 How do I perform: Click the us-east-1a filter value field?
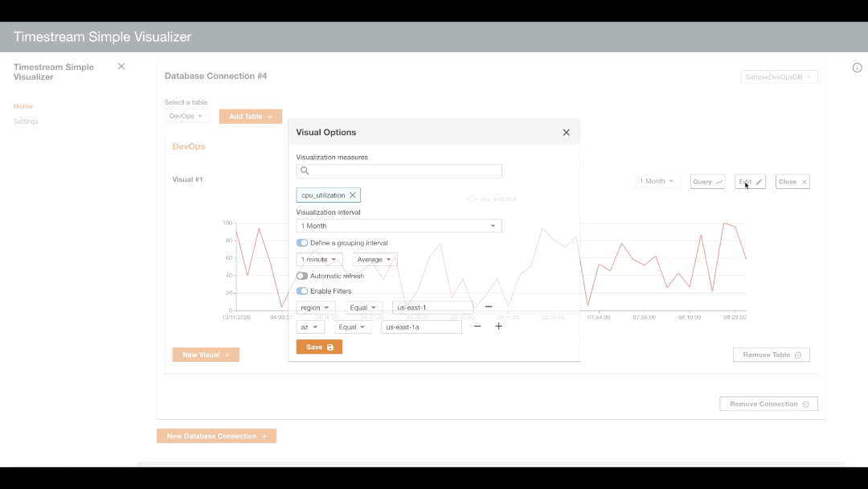pos(421,327)
